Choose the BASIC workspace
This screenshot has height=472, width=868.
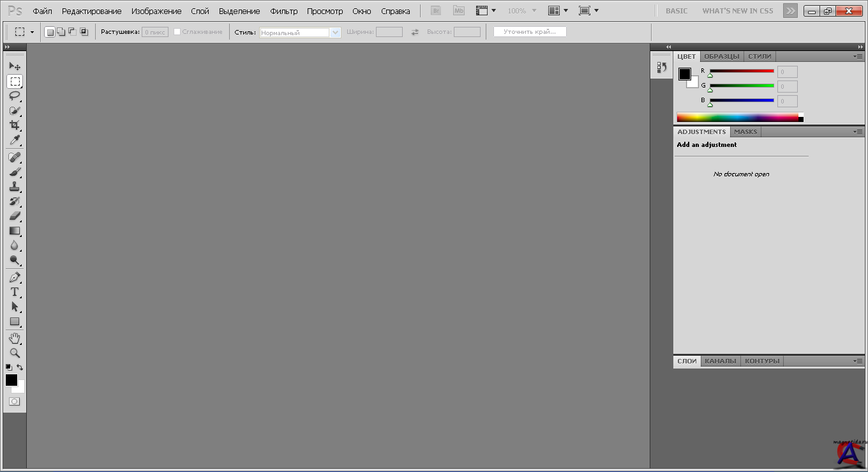677,11
